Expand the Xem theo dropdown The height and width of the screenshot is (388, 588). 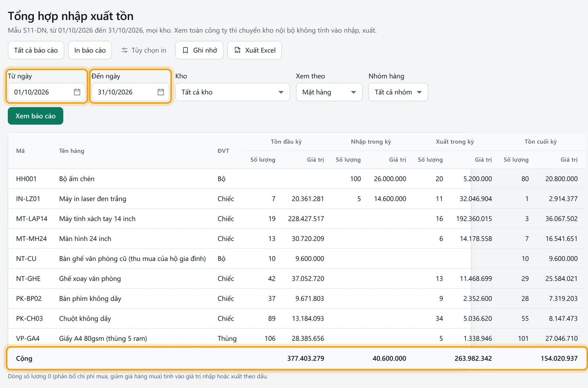tap(329, 92)
